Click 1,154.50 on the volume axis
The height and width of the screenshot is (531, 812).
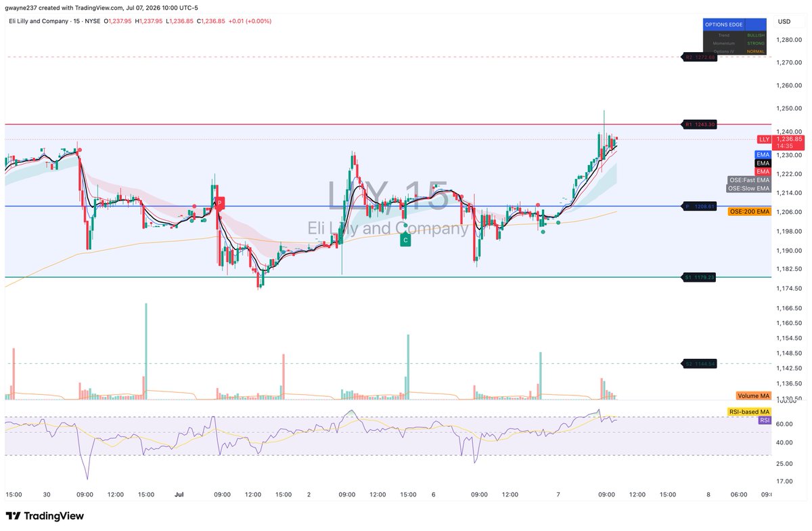coord(789,338)
